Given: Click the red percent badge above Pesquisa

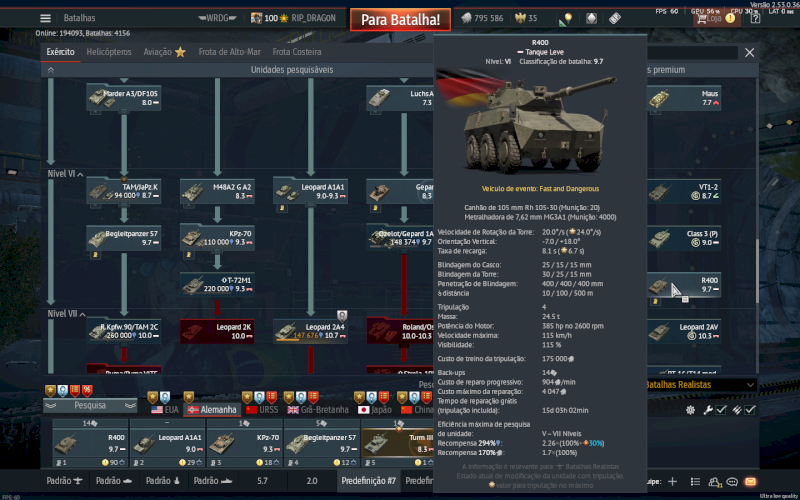Looking at the screenshot, I should 87,391.
